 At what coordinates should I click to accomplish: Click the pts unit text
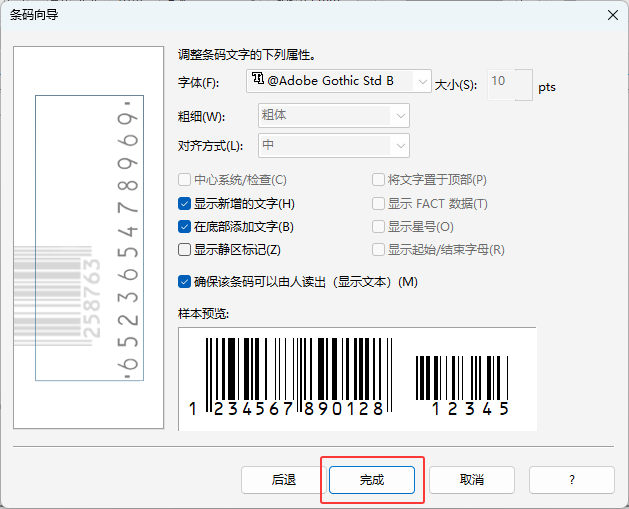click(547, 87)
